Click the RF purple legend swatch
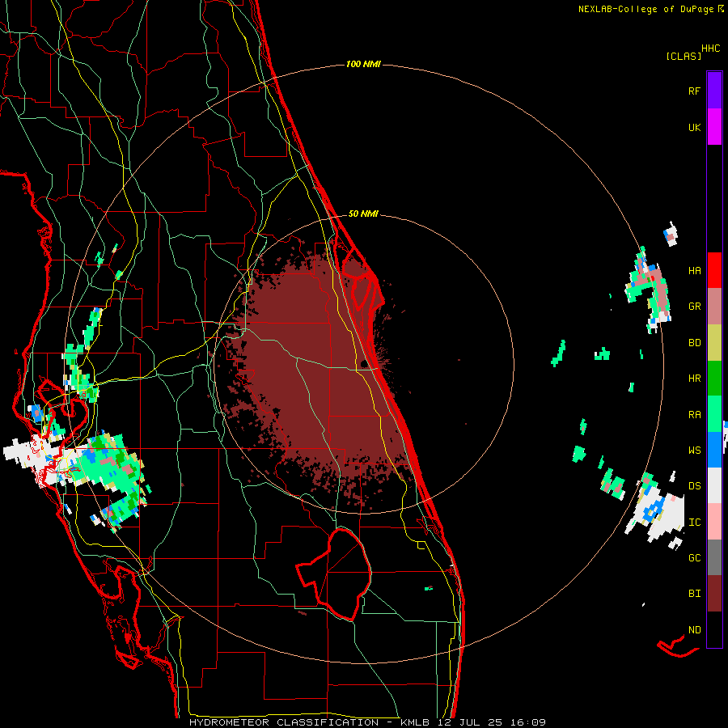 pyautogui.click(x=714, y=91)
